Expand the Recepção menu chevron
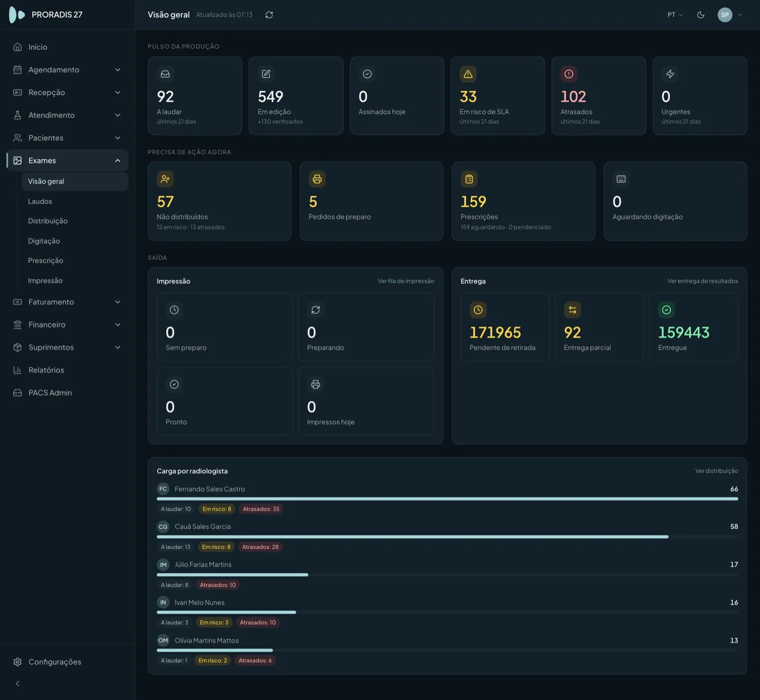 118,93
